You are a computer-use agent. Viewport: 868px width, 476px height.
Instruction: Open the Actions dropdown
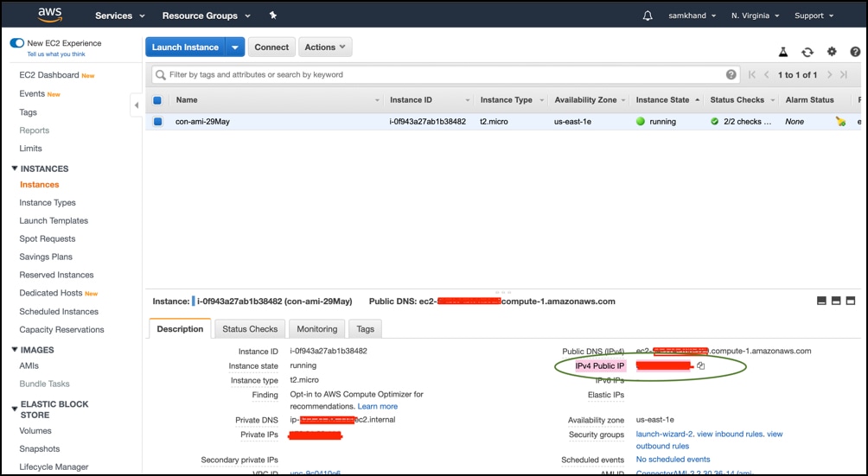[325, 48]
